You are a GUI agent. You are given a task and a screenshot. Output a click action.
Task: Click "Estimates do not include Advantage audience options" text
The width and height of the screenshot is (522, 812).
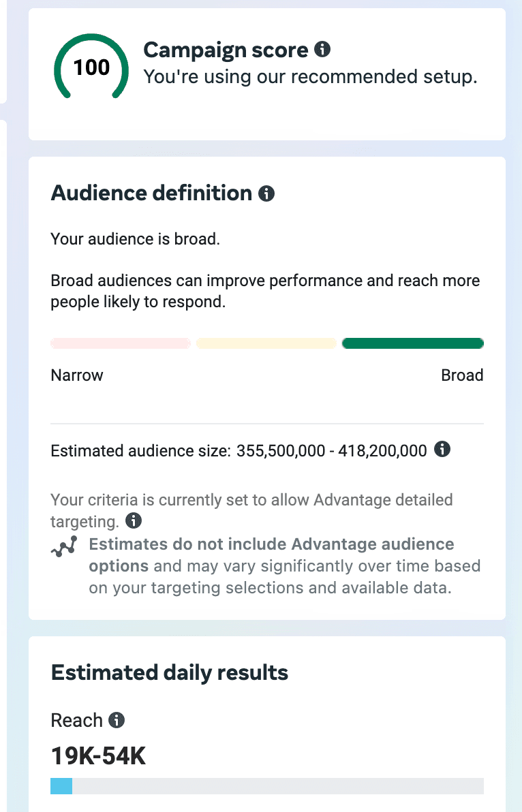pos(271,545)
